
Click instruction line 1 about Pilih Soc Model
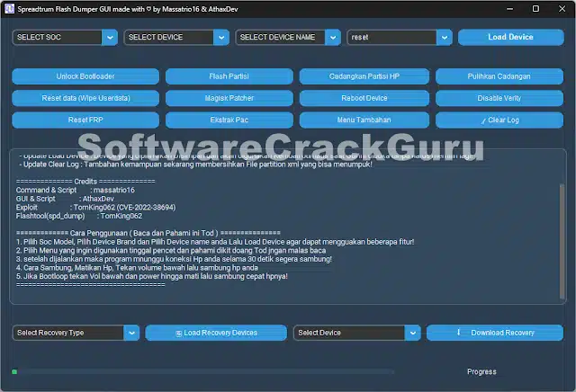(215, 242)
